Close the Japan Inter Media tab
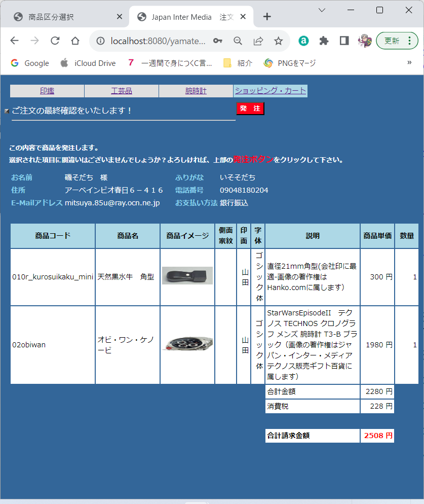Image resolution: width=424 pixels, height=504 pixels. (243, 16)
